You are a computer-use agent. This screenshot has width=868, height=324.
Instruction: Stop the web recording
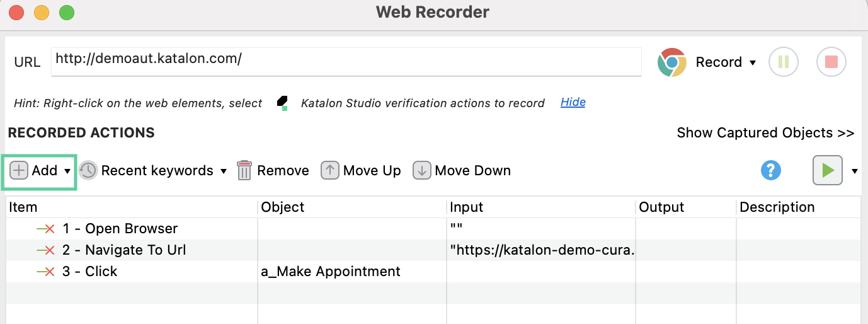pyautogui.click(x=831, y=62)
